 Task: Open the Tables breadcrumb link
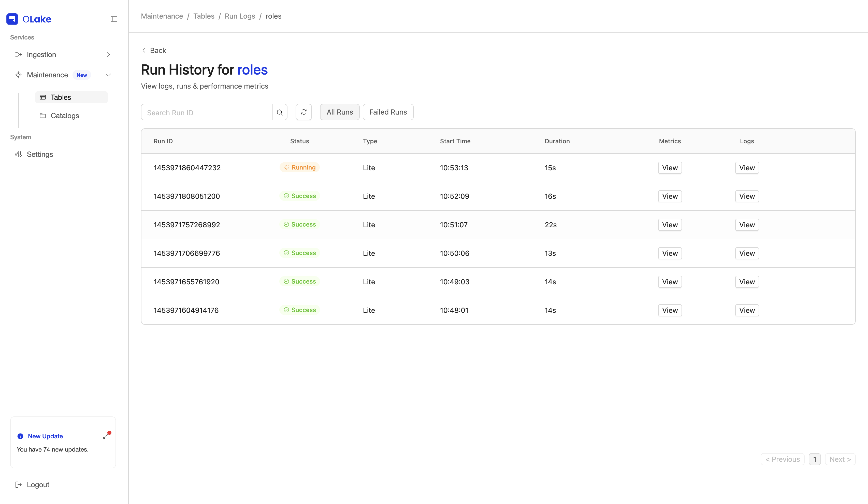point(204,16)
